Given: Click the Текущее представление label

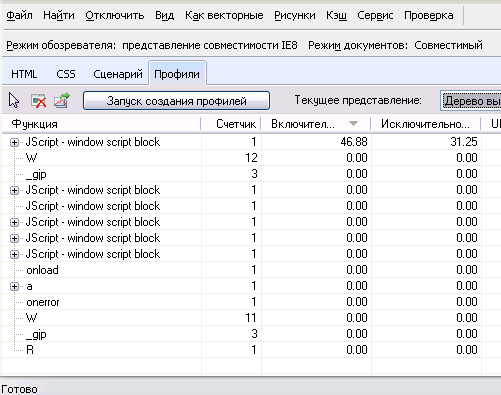Looking at the screenshot, I should click(x=358, y=100).
